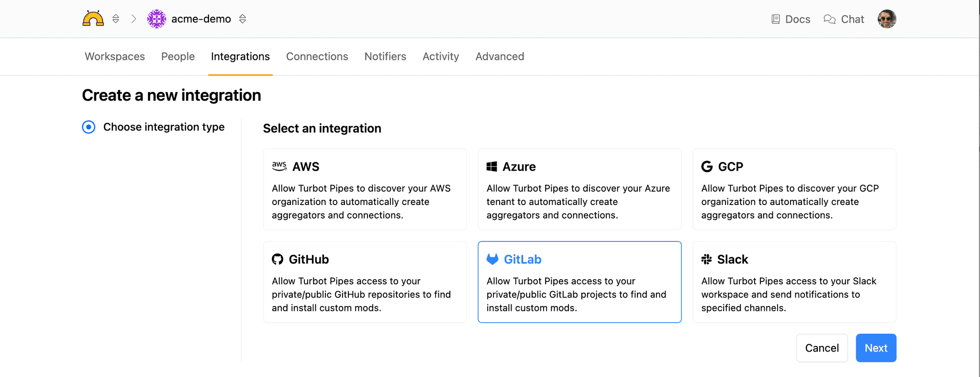Image resolution: width=980 pixels, height=377 pixels.
Task: Go to the Connections tab
Action: tap(317, 57)
